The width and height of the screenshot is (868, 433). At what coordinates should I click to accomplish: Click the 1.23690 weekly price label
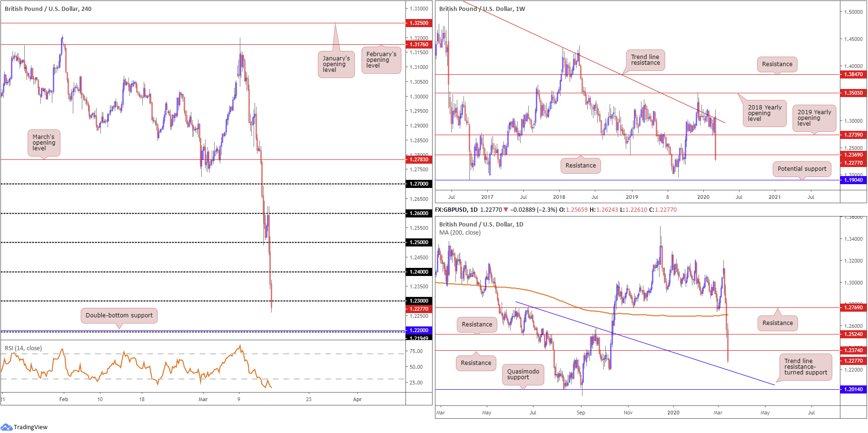[853, 155]
